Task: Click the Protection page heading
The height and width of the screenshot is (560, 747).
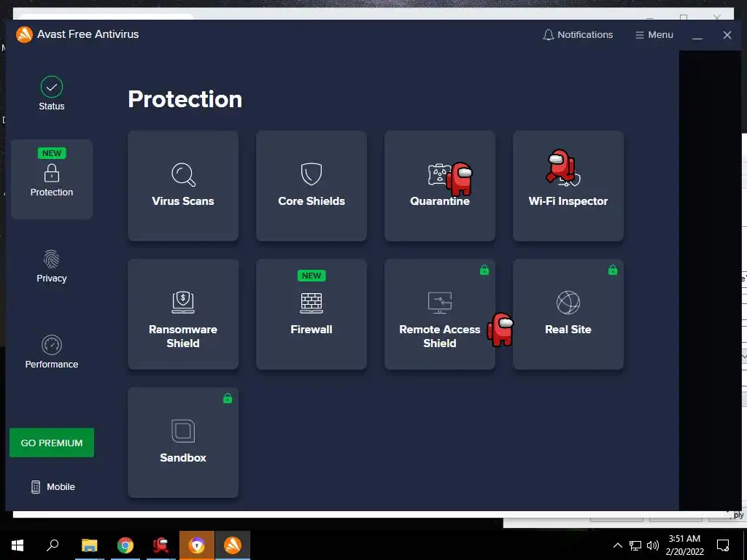Action: tap(185, 99)
